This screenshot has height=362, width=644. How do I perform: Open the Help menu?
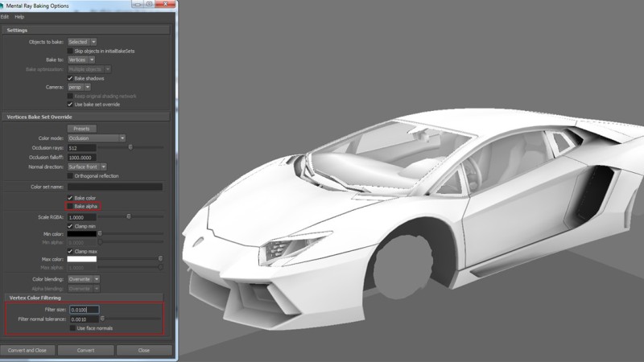19,17
